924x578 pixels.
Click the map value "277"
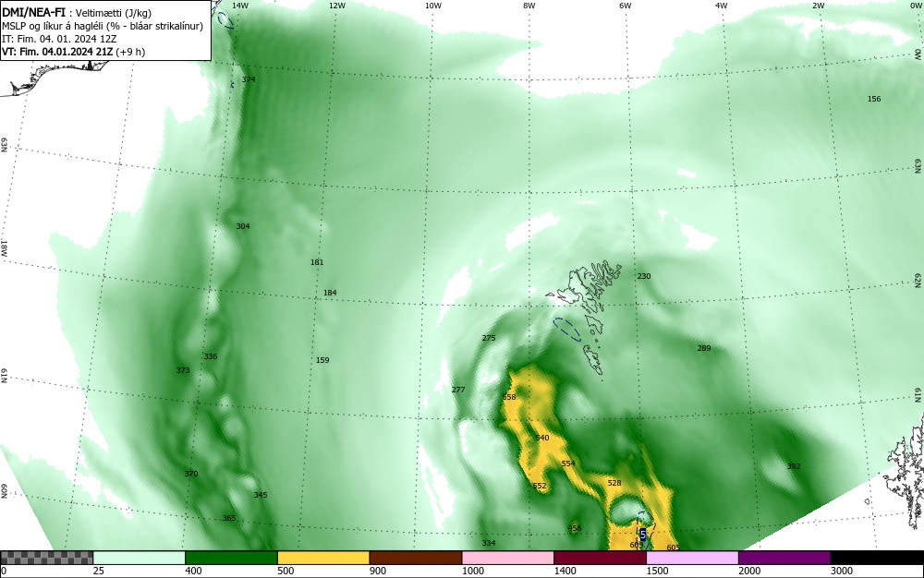pos(458,390)
